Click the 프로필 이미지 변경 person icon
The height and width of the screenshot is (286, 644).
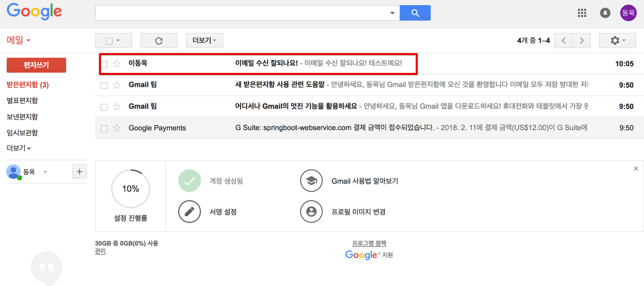311,212
